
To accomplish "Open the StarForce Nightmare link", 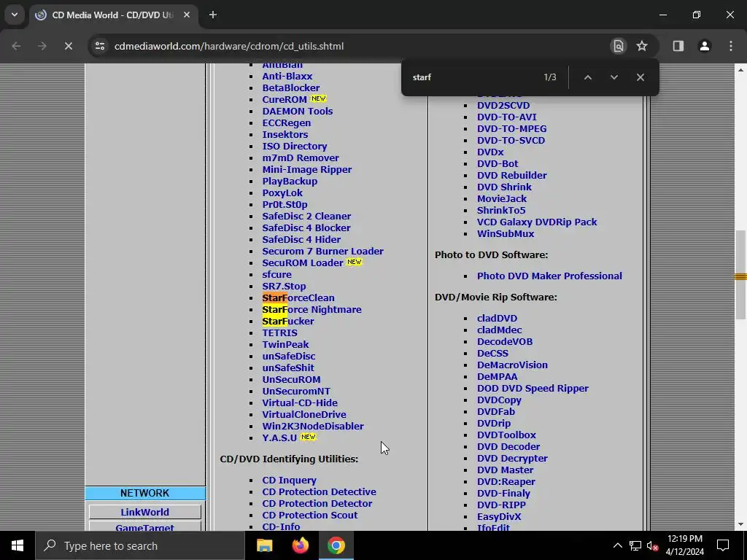I will pos(311,309).
